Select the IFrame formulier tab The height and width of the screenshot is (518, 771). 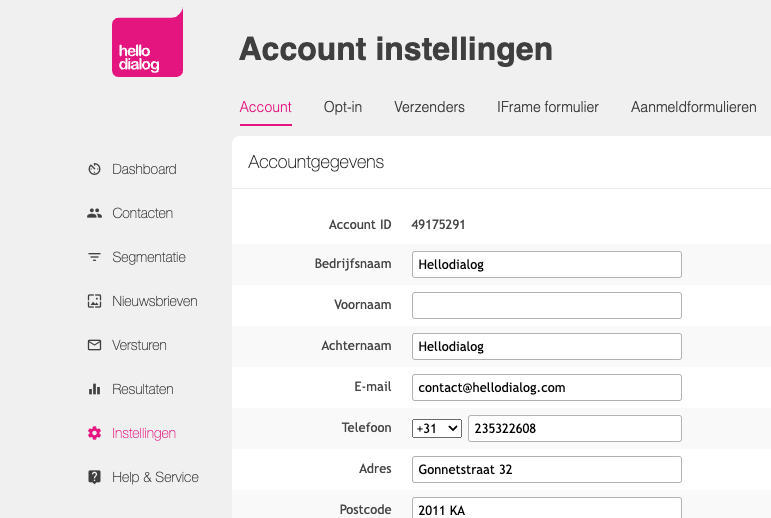tap(548, 107)
